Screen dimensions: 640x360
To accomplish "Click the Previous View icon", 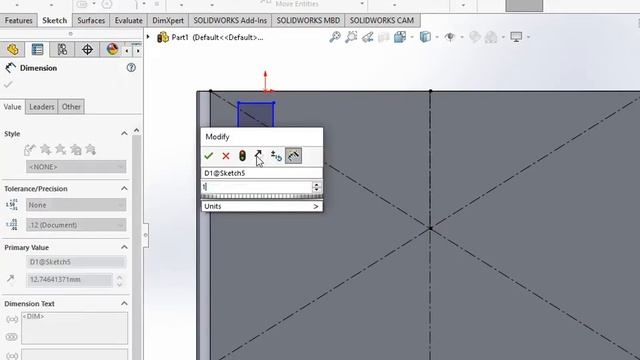I will point(367,37).
